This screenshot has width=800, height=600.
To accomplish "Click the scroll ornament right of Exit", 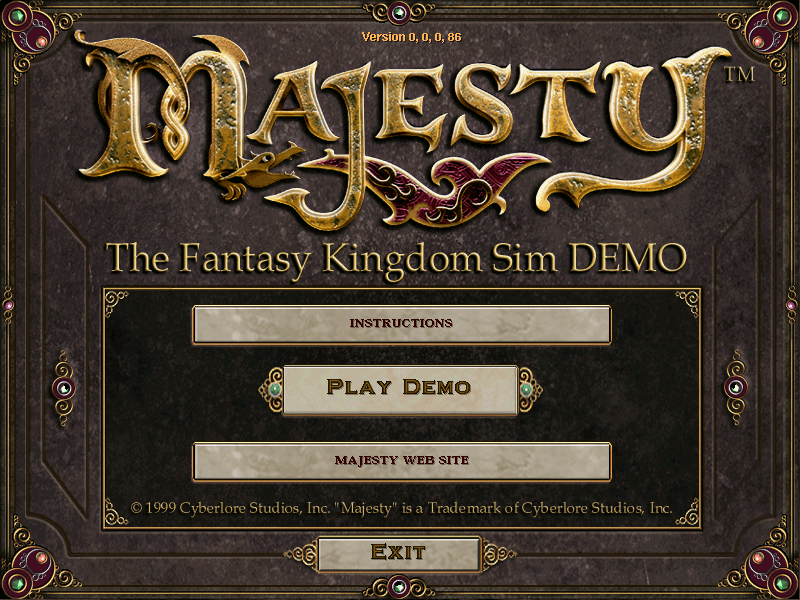I will (x=498, y=554).
